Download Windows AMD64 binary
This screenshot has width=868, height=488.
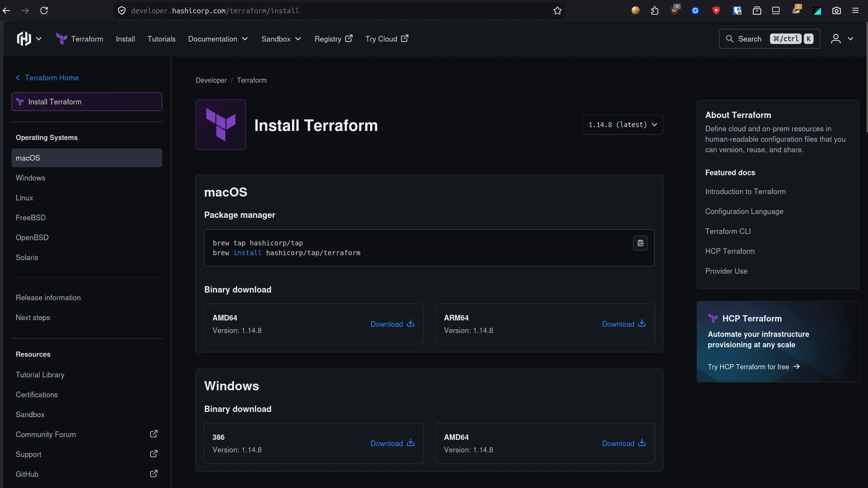[624, 443]
